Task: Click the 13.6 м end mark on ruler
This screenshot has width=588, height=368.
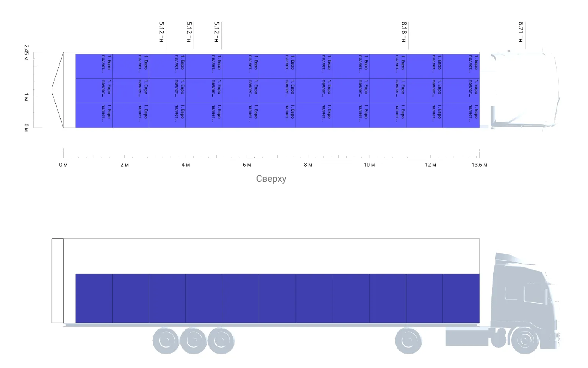Action: point(479,165)
